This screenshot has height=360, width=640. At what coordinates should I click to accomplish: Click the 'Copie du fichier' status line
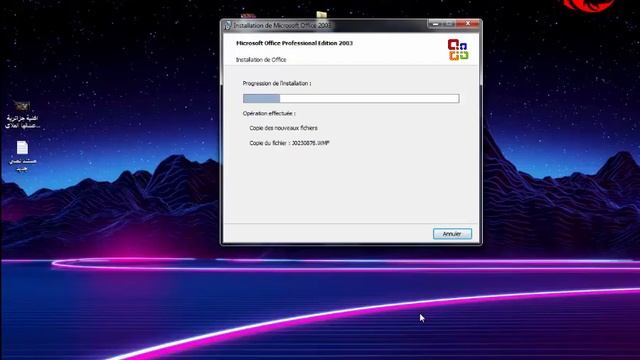289,143
